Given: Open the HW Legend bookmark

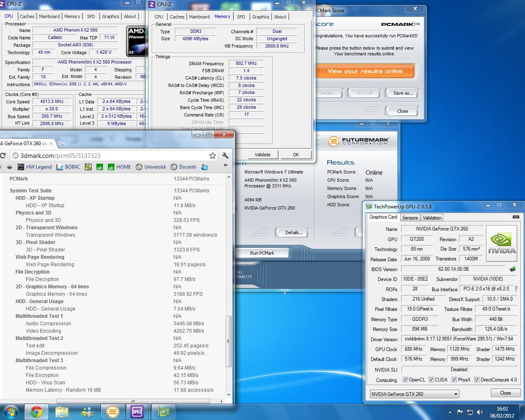Looking at the screenshot, I should click(34, 167).
